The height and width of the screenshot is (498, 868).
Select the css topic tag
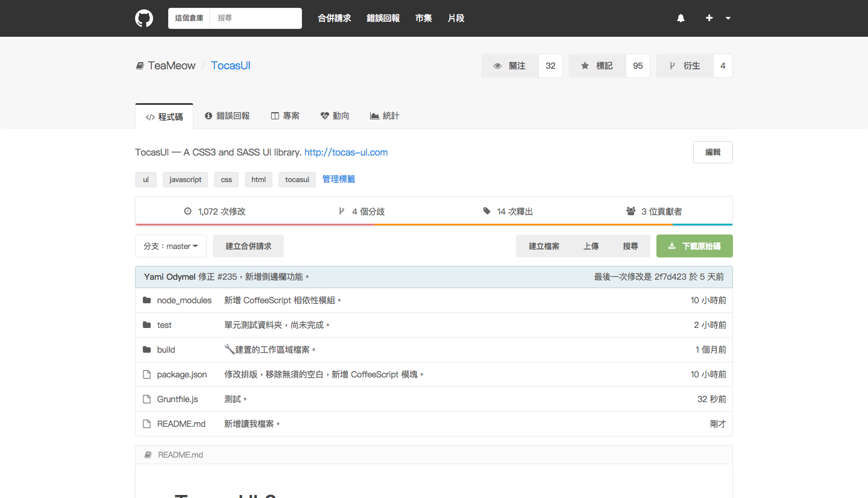[227, 180]
